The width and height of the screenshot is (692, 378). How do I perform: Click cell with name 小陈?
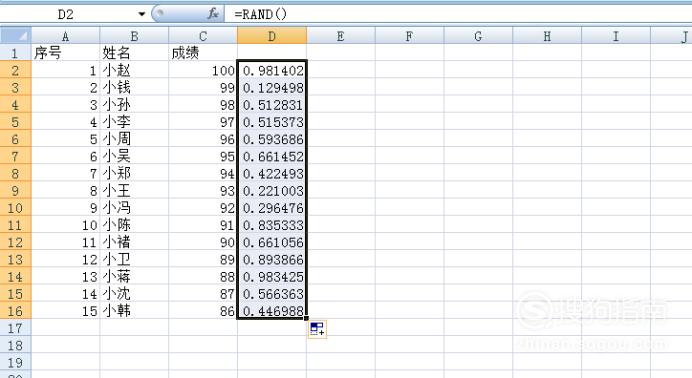pos(134,225)
